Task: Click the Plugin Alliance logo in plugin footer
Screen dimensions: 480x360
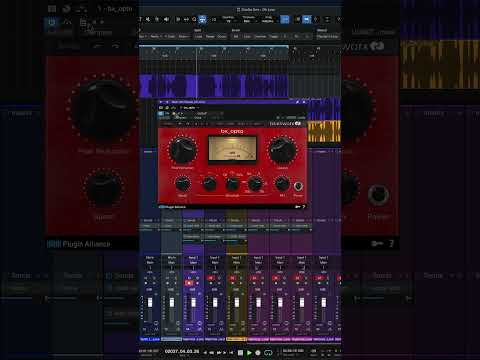Action: (x=172, y=207)
